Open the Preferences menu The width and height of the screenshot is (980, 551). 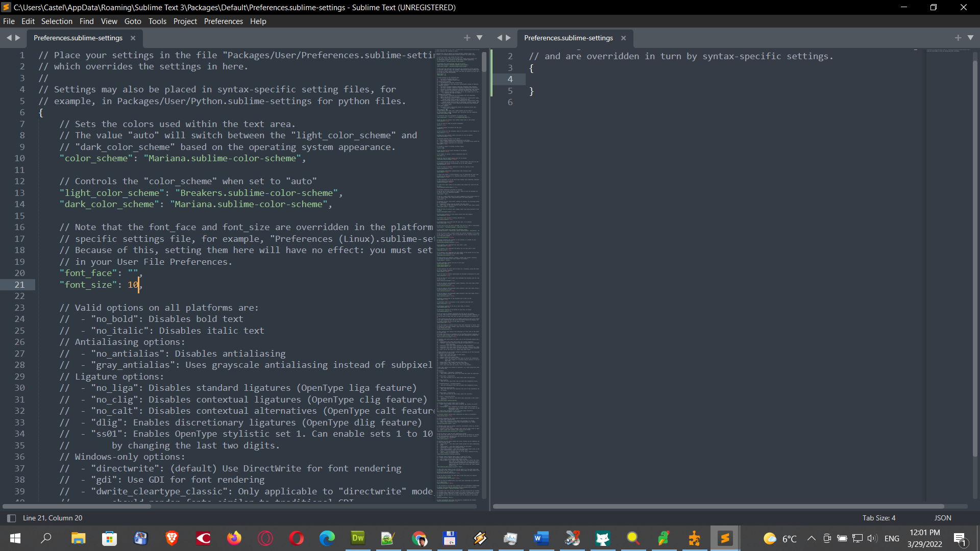(x=223, y=21)
